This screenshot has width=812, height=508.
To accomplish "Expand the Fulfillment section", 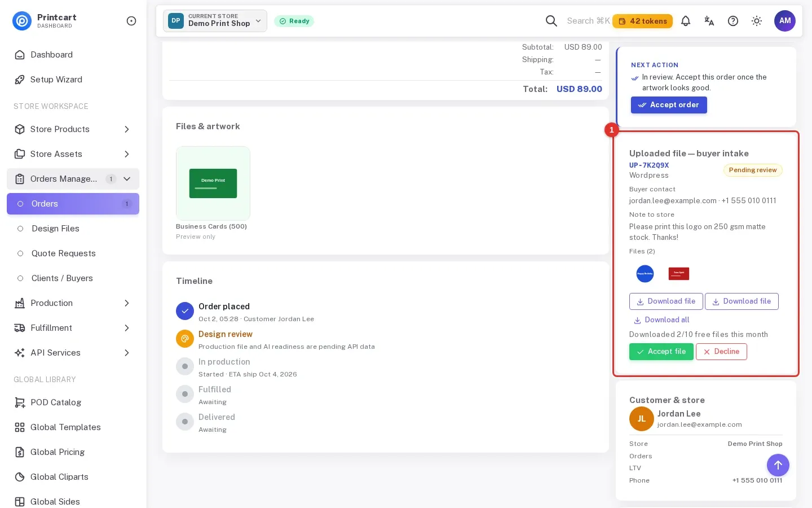I will pyautogui.click(x=73, y=328).
